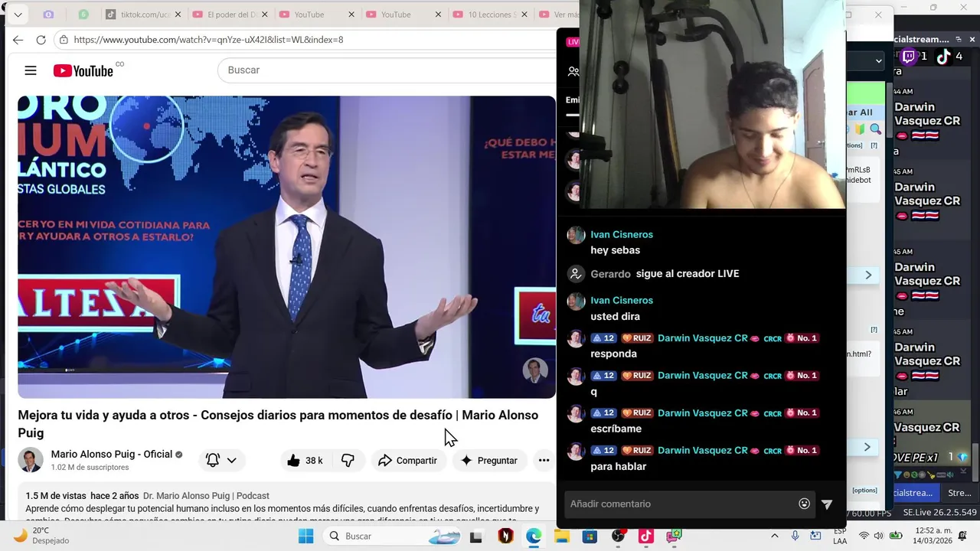This screenshot has height=551, width=980.
Task: Click the Twitch icon in Social Stream
Action: click(x=908, y=56)
